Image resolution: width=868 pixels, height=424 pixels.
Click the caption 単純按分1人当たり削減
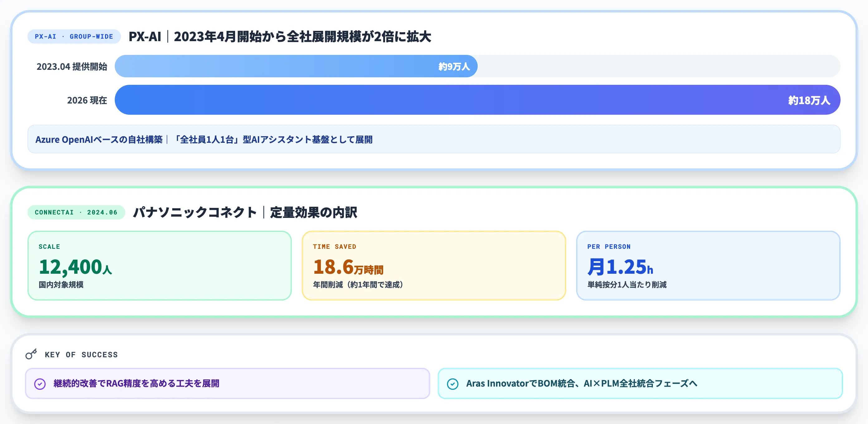click(x=627, y=284)
